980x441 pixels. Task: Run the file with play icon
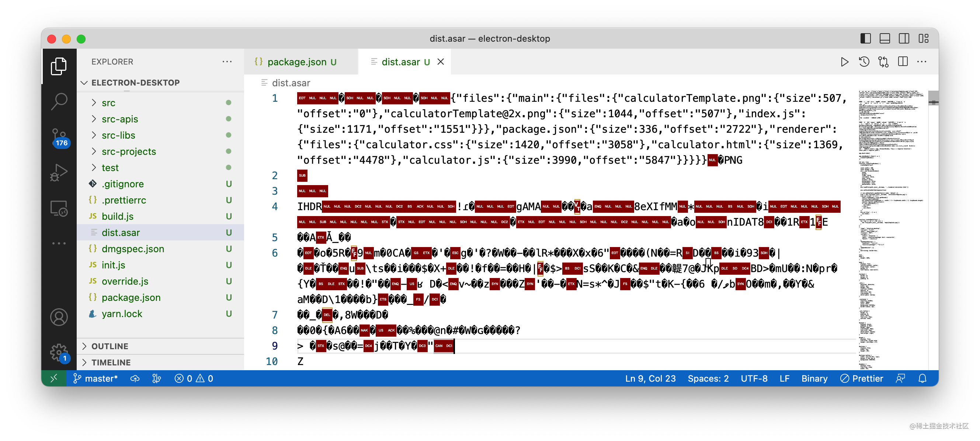click(844, 62)
